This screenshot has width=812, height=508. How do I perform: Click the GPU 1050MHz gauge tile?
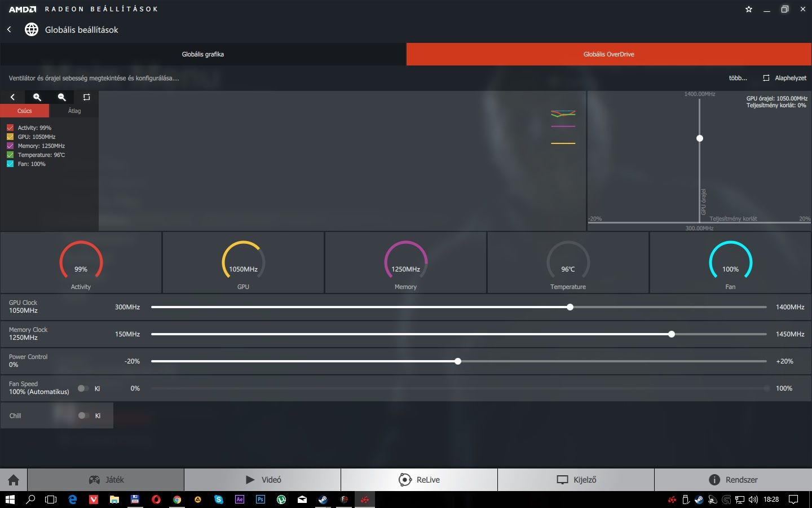[244, 262]
